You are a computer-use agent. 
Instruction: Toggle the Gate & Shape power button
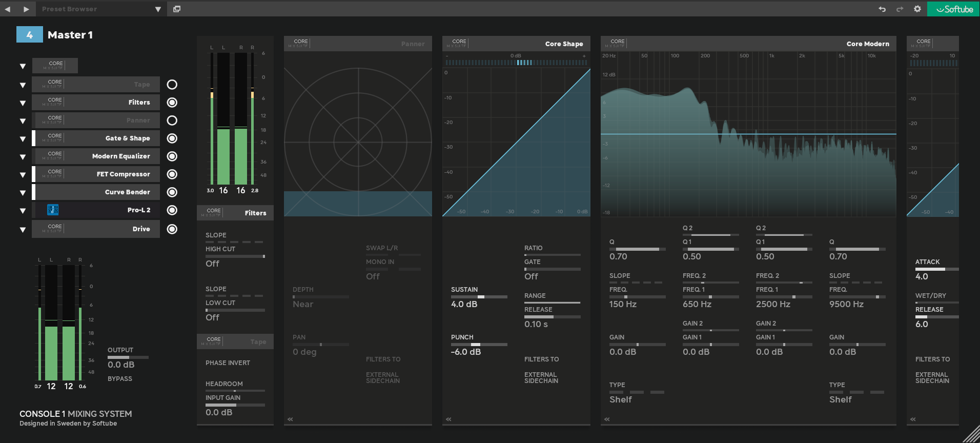[172, 138]
